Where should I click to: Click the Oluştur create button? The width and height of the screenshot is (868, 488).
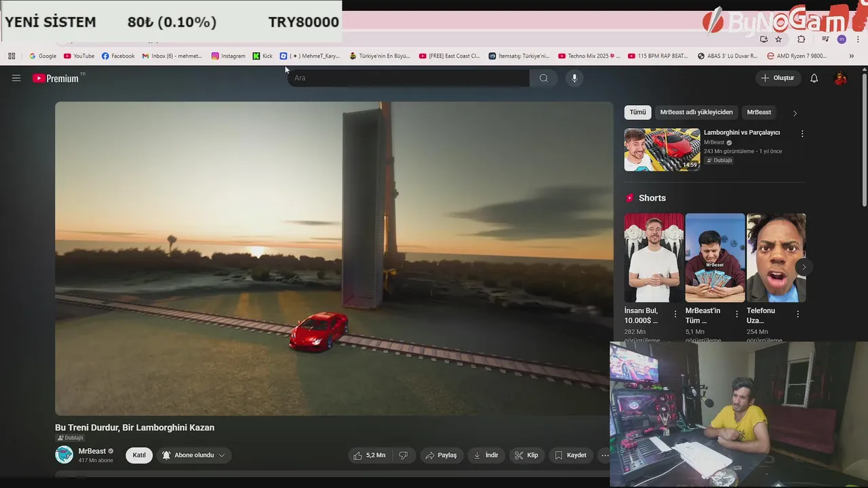tap(778, 78)
